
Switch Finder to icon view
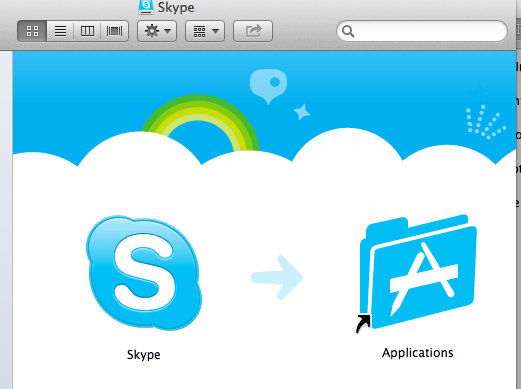32,31
